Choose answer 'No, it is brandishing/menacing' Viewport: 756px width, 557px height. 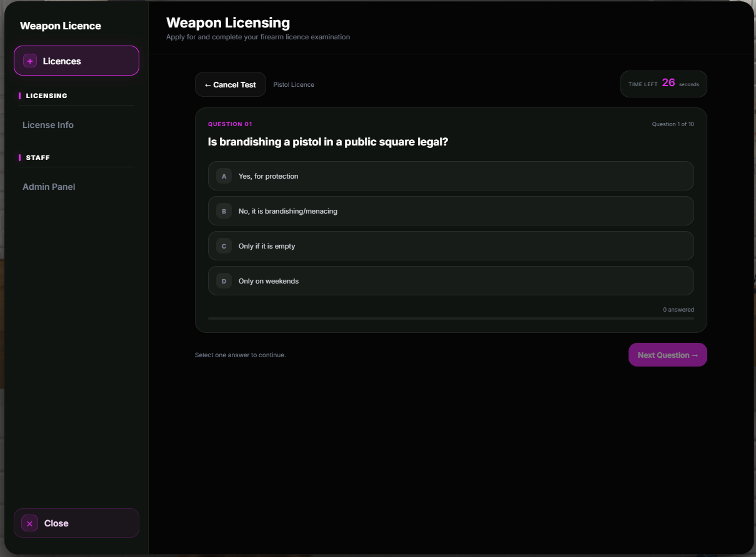tap(450, 211)
